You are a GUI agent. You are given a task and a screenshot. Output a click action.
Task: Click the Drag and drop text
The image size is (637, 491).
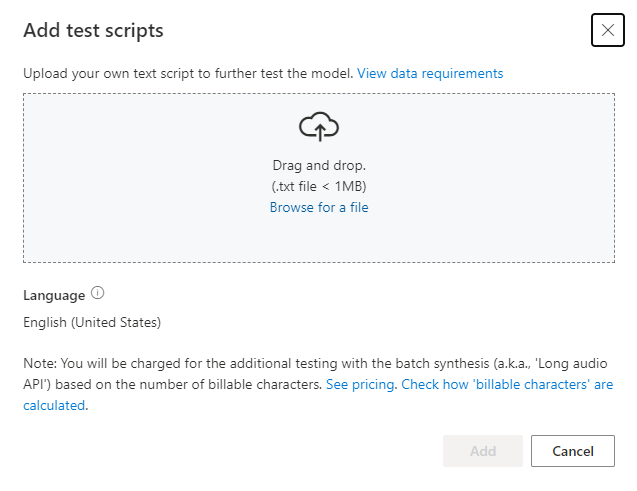[x=319, y=166]
